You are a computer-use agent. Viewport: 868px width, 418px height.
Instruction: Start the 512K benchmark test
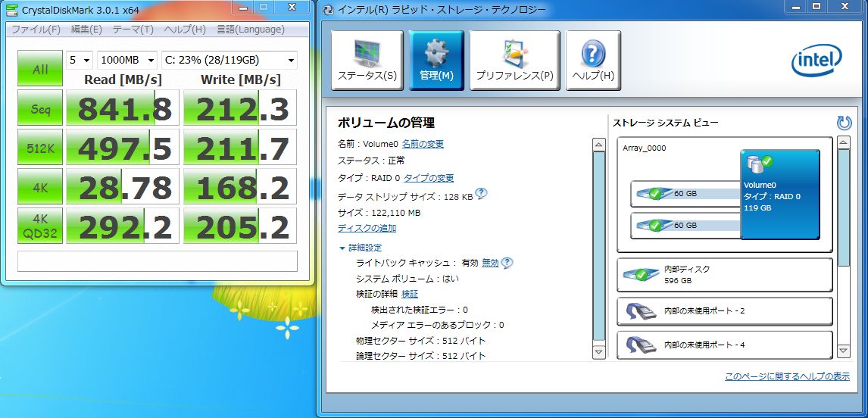click(40, 147)
